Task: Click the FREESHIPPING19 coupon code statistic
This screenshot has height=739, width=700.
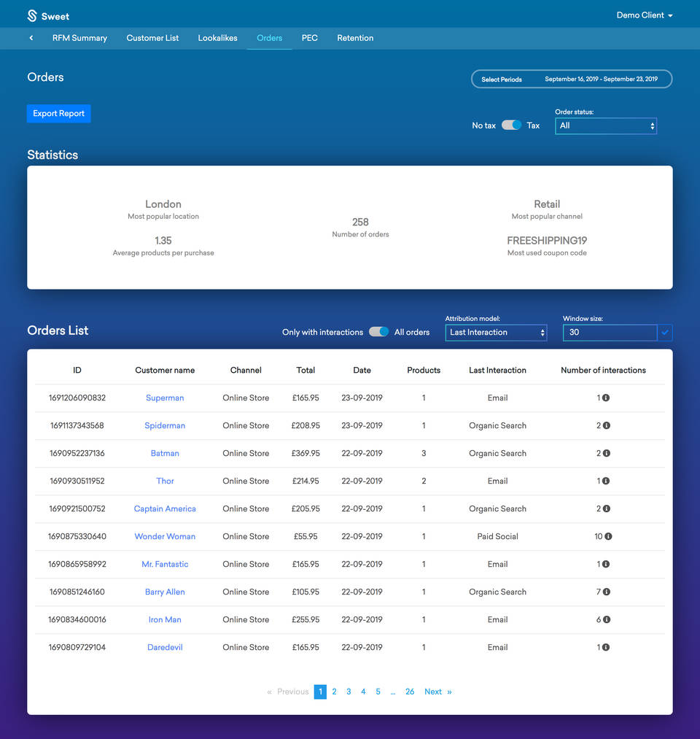Action: tap(547, 241)
